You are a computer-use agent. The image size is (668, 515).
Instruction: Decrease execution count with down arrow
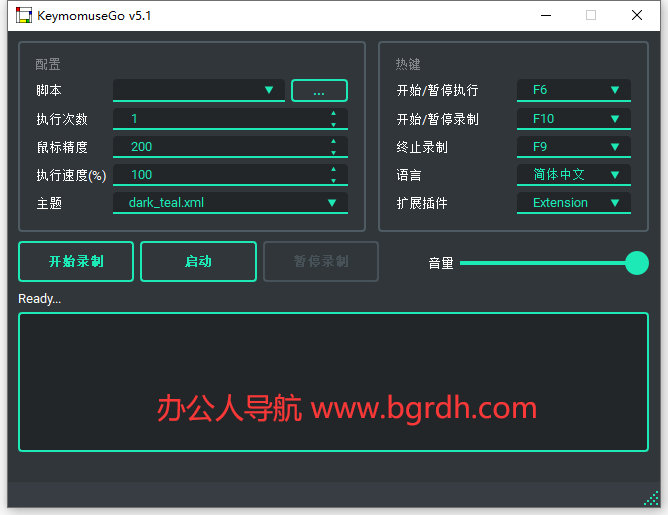tap(333, 124)
